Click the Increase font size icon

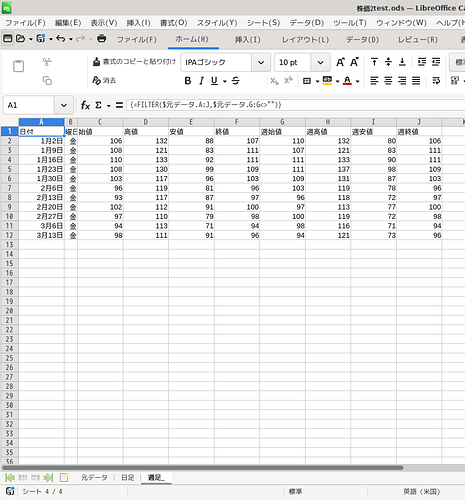pyautogui.click(x=340, y=62)
